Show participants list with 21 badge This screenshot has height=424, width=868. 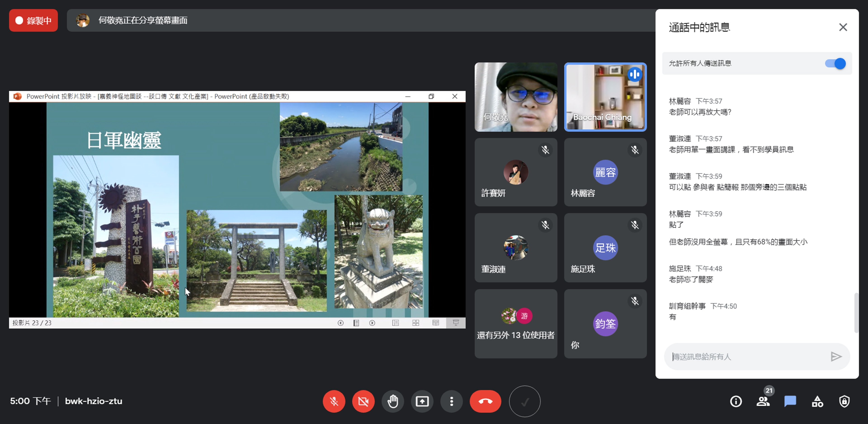pos(763,401)
